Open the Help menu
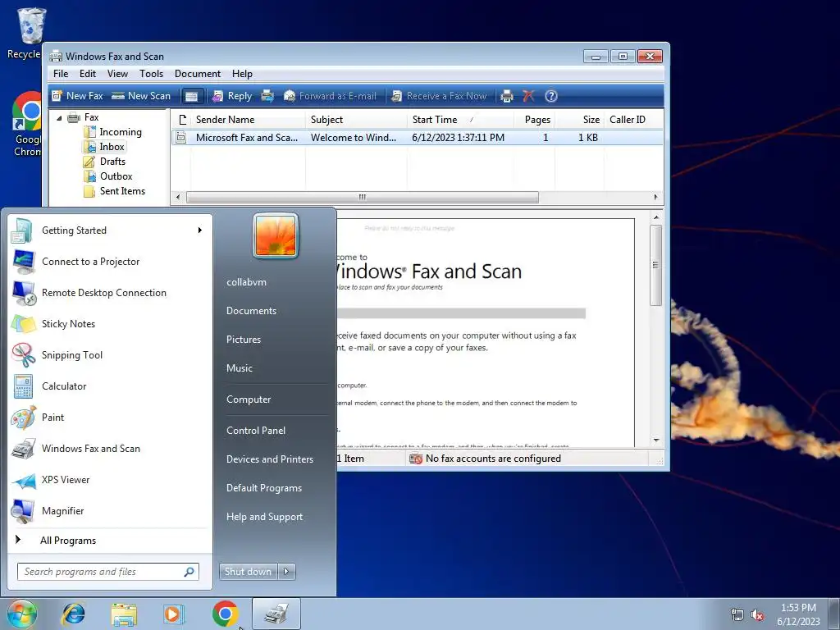840x630 pixels. pos(242,73)
